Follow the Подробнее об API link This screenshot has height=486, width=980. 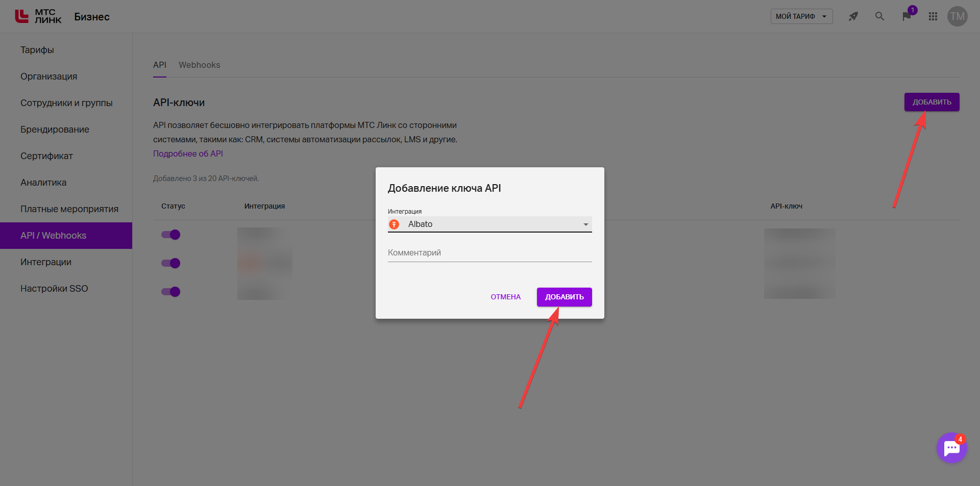188,154
